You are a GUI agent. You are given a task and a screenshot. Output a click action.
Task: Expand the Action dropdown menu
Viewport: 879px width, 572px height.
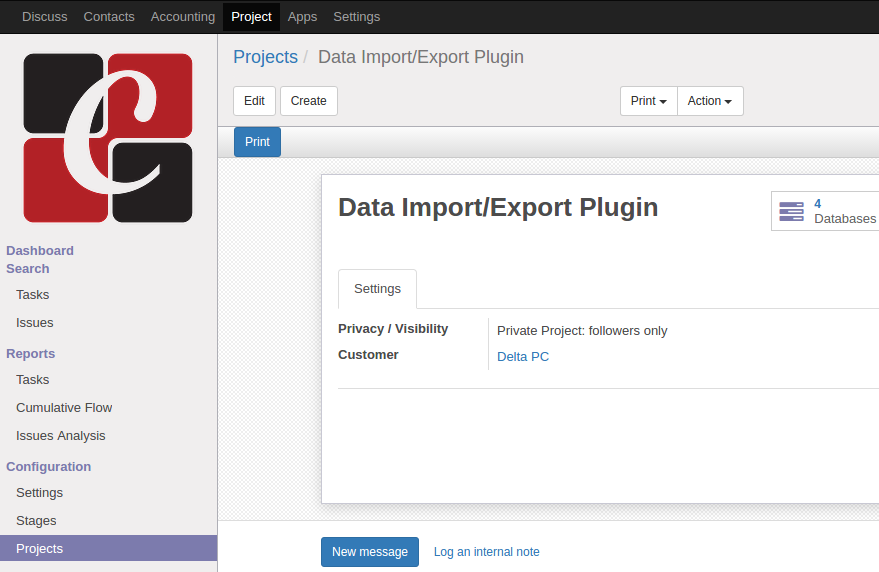click(x=710, y=101)
